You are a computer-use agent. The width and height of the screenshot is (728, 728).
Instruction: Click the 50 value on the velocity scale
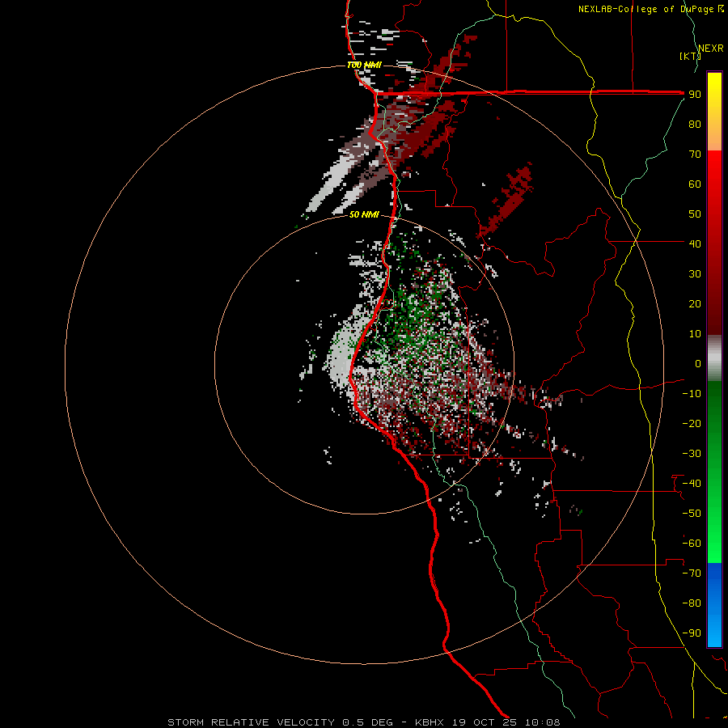click(x=695, y=214)
